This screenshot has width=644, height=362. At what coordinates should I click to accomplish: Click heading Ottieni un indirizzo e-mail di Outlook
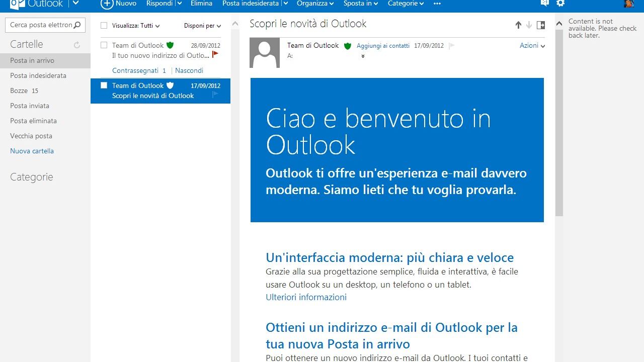[x=391, y=335]
